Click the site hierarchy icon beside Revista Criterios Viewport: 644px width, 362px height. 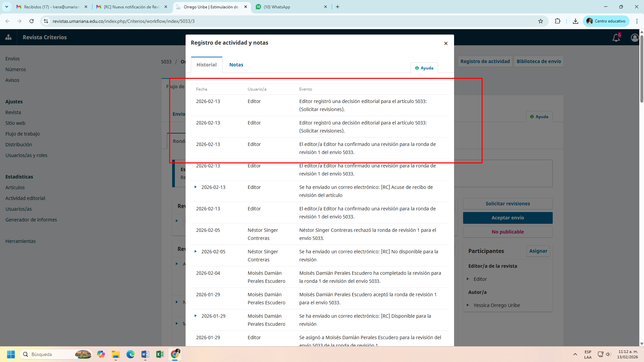pyautogui.click(x=8, y=37)
